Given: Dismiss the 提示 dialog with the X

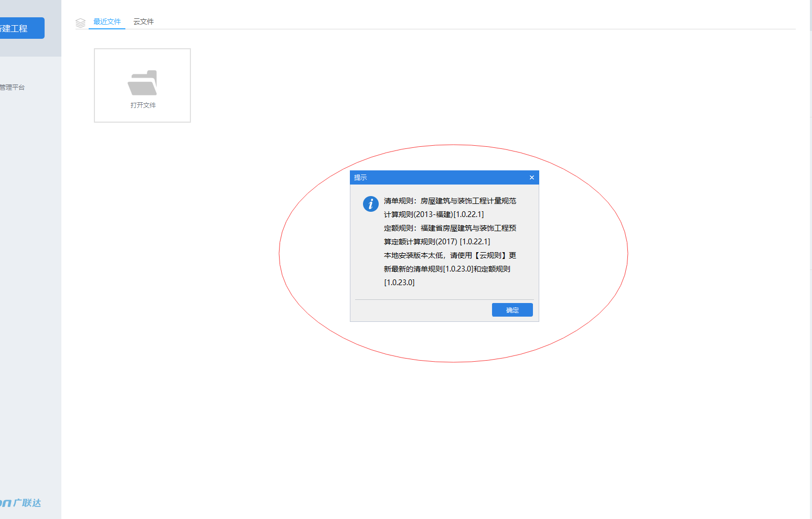Looking at the screenshot, I should coord(531,177).
